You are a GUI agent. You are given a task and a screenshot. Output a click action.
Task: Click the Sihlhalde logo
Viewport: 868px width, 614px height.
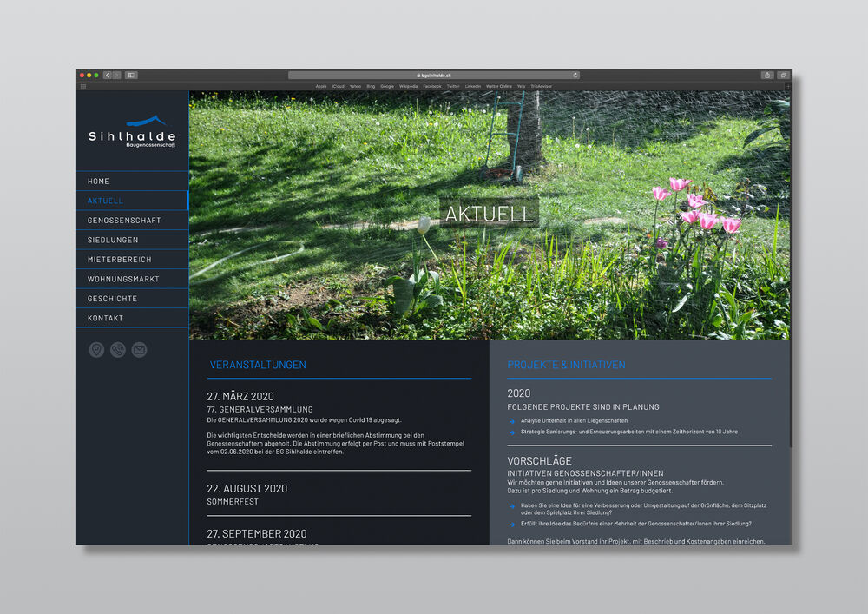(x=132, y=132)
